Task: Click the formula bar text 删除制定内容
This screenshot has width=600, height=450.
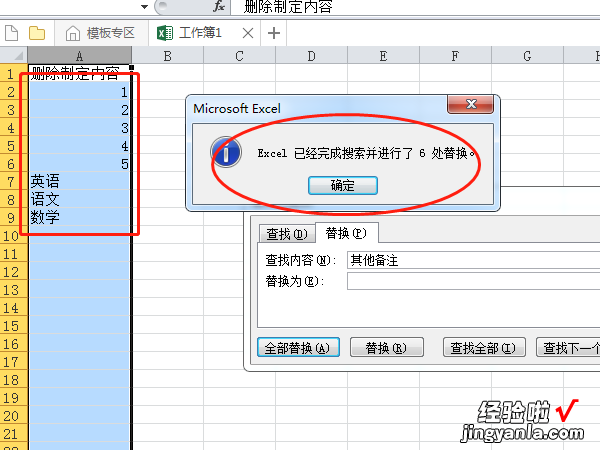Action: 288,7
